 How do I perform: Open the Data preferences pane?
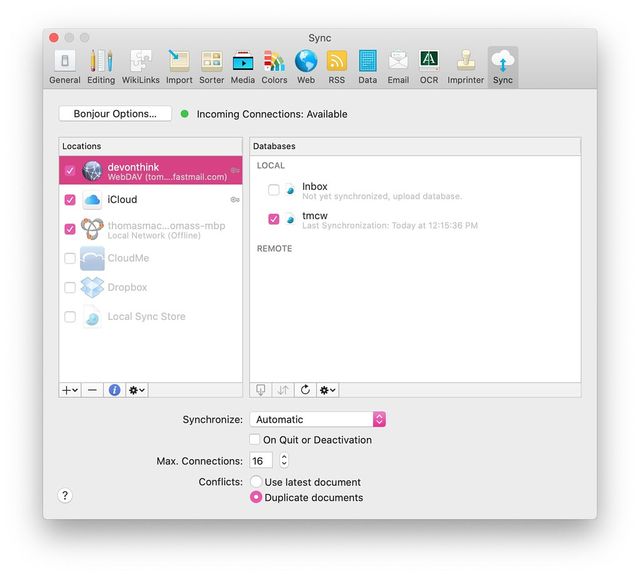(367, 67)
